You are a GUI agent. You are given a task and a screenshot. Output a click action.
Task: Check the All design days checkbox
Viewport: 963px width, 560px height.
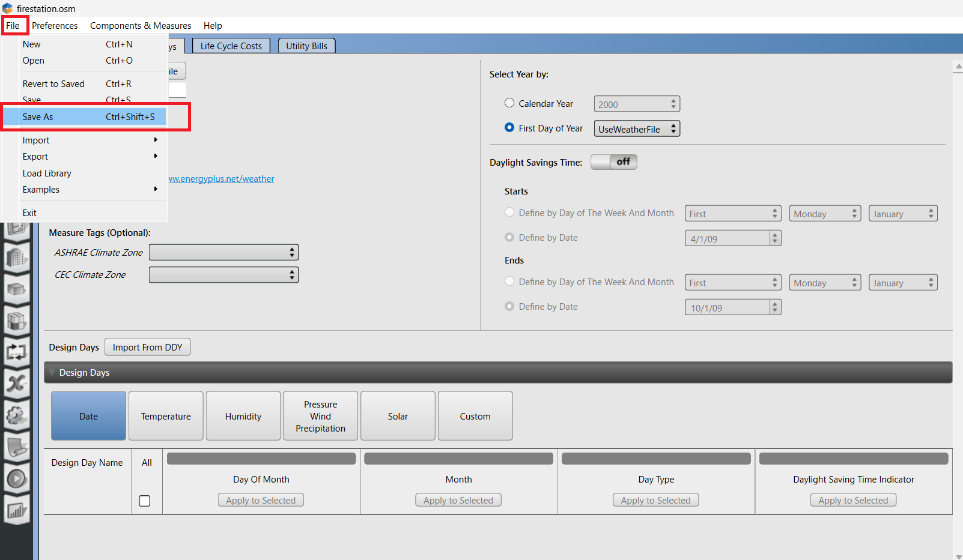pyautogui.click(x=145, y=501)
